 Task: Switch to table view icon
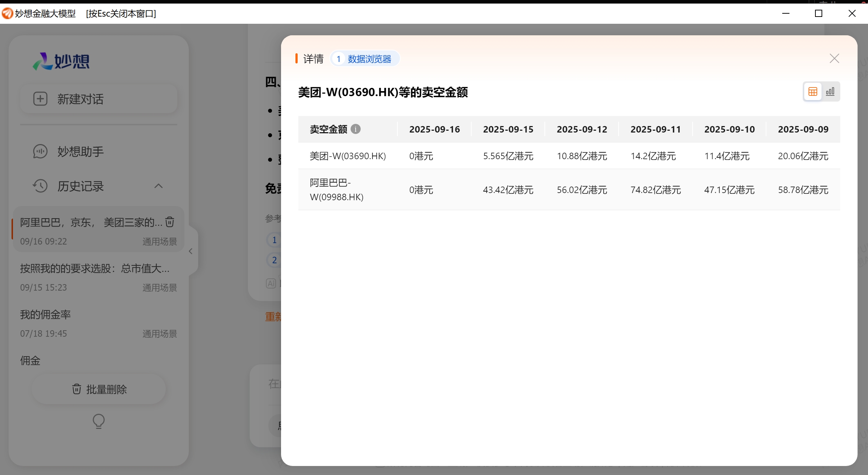click(x=813, y=91)
